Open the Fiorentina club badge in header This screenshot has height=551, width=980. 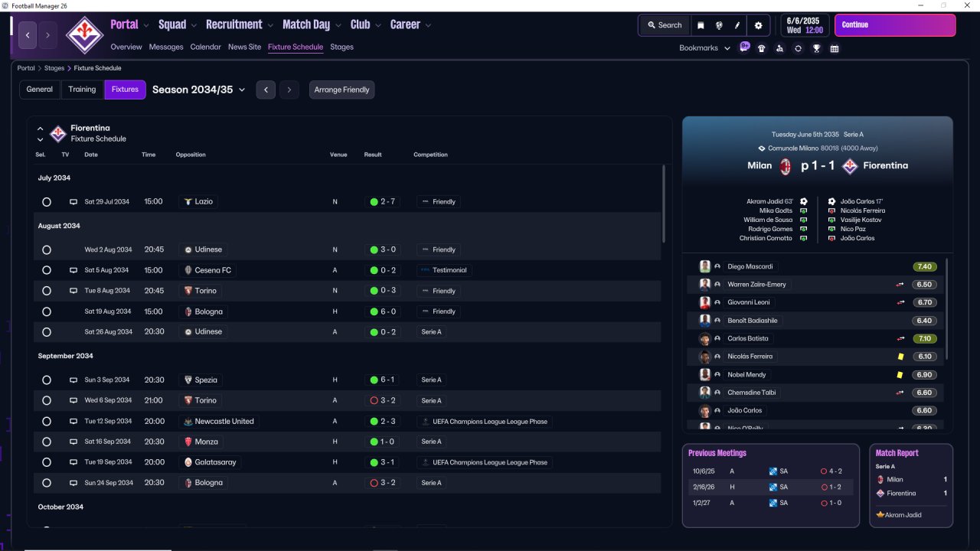click(x=84, y=34)
